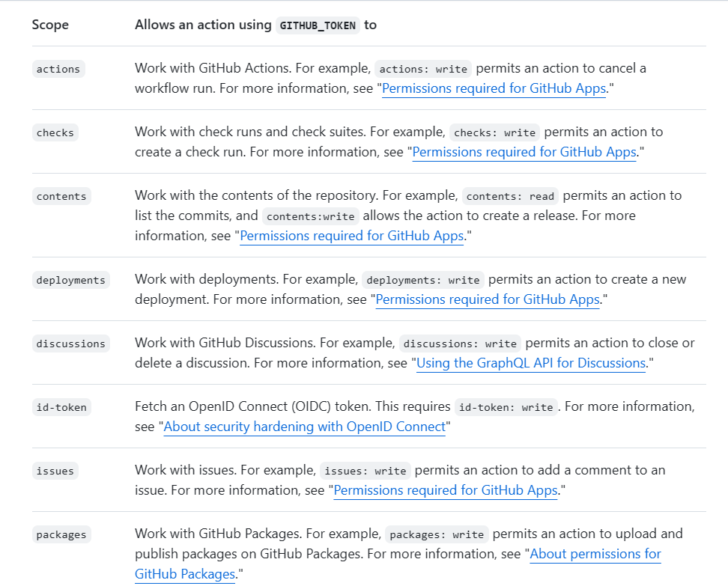Click the 'packages: write' code snippet
728x586 pixels.
point(437,534)
